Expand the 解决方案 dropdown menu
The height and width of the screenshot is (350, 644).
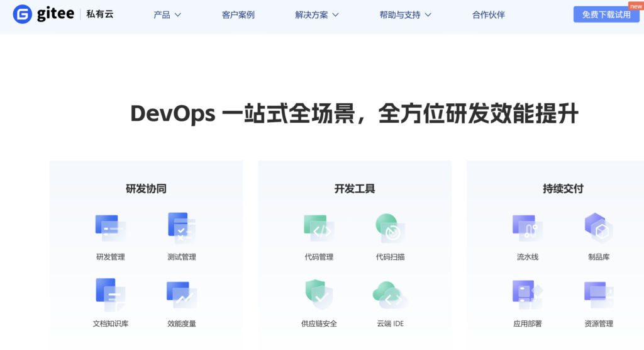(x=317, y=15)
